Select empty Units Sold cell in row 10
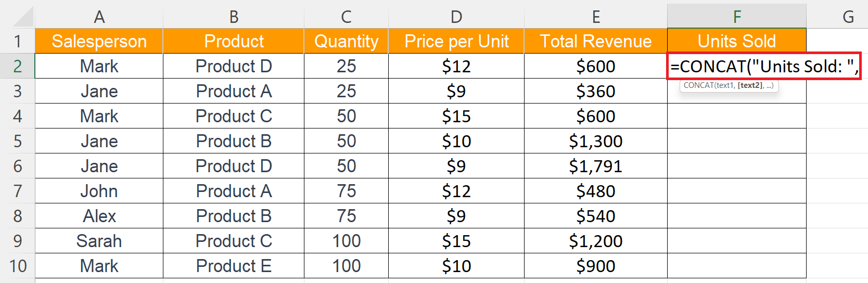This screenshot has height=283, width=868. [x=736, y=266]
